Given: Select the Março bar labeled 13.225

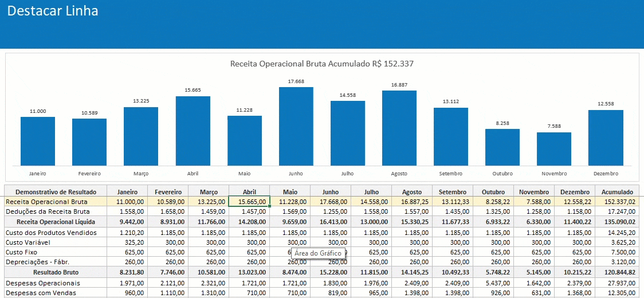Looking at the screenshot, I should pos(141,136).
